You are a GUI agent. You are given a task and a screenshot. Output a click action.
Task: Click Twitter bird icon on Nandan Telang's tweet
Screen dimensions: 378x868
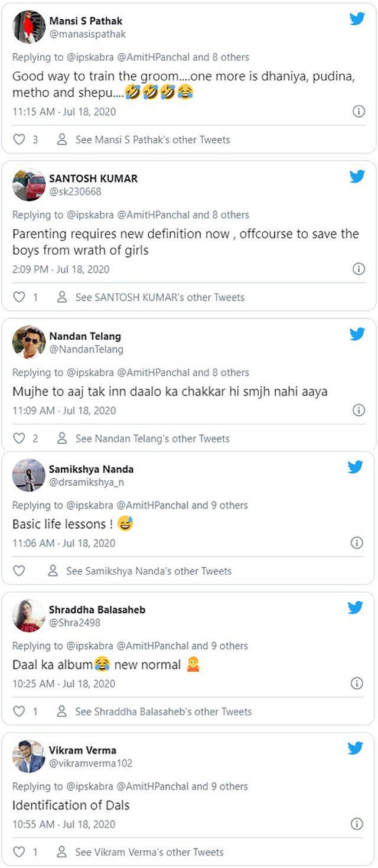click(x=357, y=334)
